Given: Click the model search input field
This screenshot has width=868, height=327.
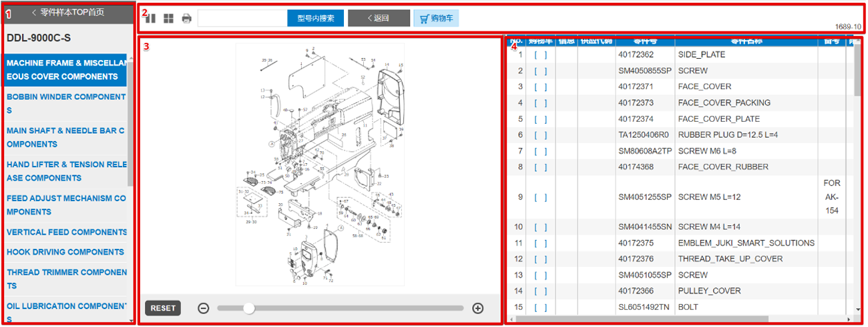Looking at the screenshot, I should click(x=242, y=19).
